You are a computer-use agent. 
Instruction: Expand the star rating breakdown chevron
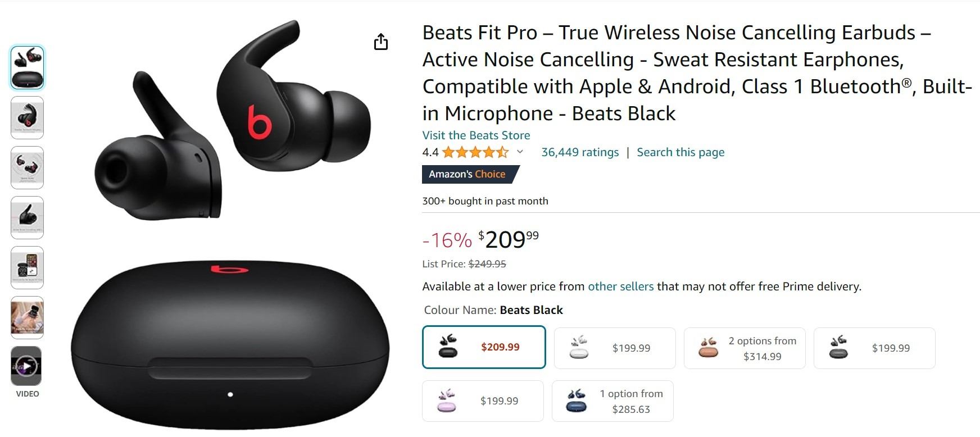(x=520, y=152)
